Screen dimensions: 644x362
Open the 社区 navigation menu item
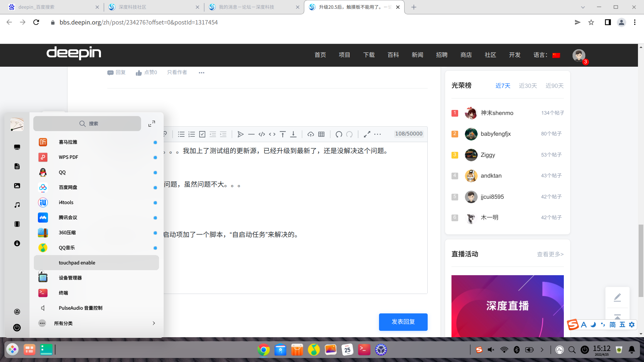490,55
